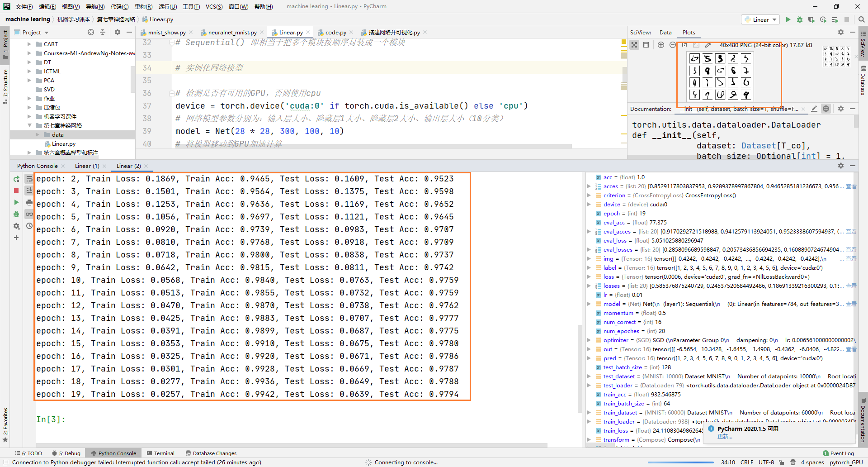The height and width of the screenshot is (467, 868).
Task: Open the 运行(U) menu
Action: (x=168, y=6)
